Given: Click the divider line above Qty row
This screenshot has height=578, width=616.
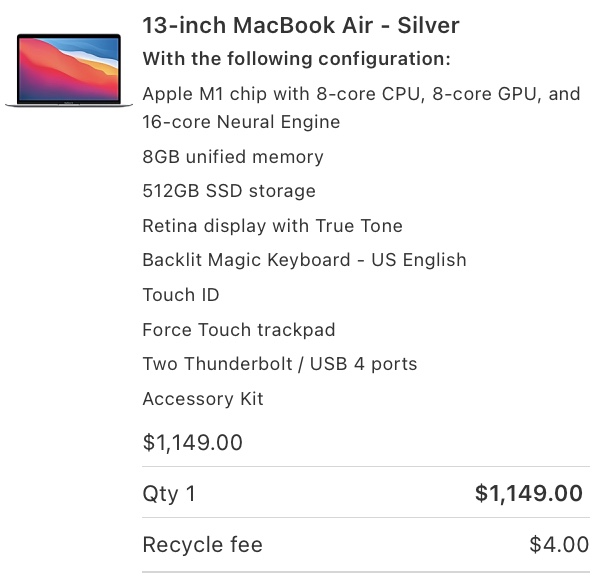Looking at the screenshot, I should pos(366,467).
